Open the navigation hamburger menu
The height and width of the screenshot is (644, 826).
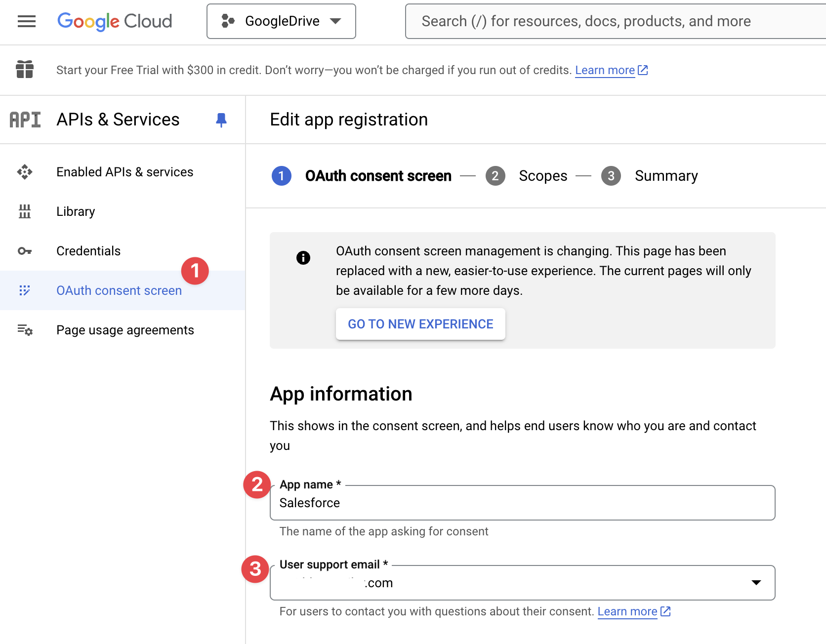pyautogui.click(x=26, y=21)
